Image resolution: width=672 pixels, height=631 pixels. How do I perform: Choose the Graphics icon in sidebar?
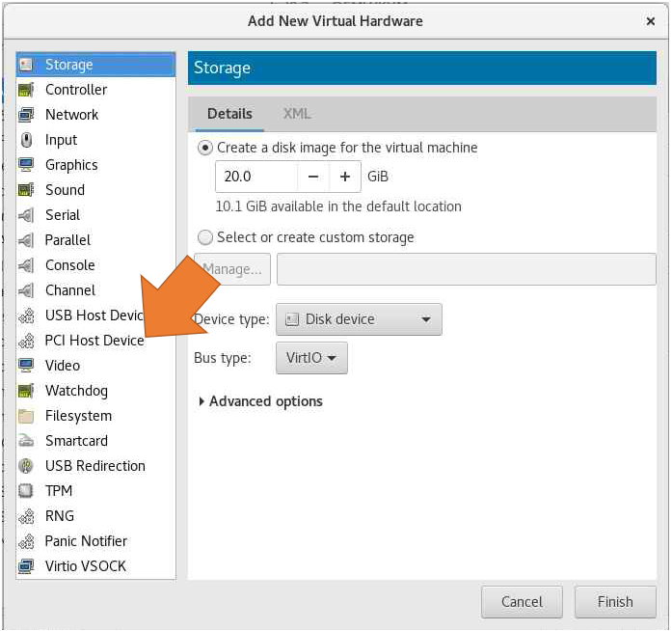coord(27,165)
